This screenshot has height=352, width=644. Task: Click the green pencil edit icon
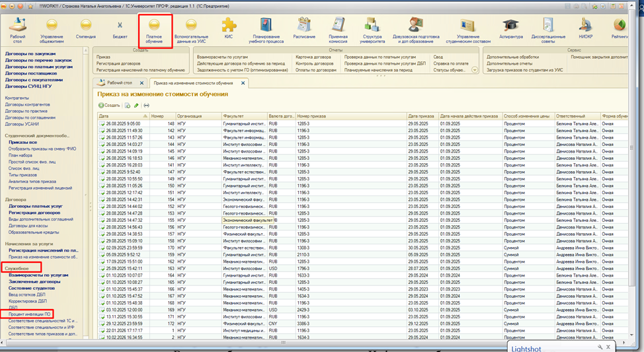pos(136,105)
